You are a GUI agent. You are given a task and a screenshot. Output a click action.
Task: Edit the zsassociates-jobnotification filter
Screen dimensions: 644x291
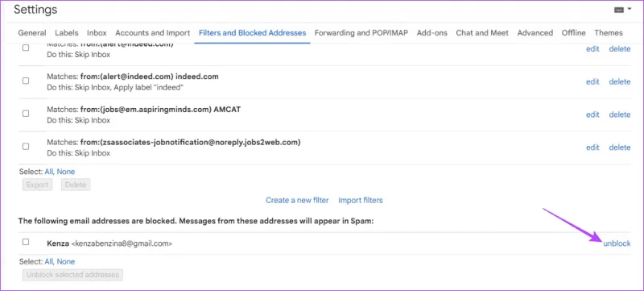point(592,148)
